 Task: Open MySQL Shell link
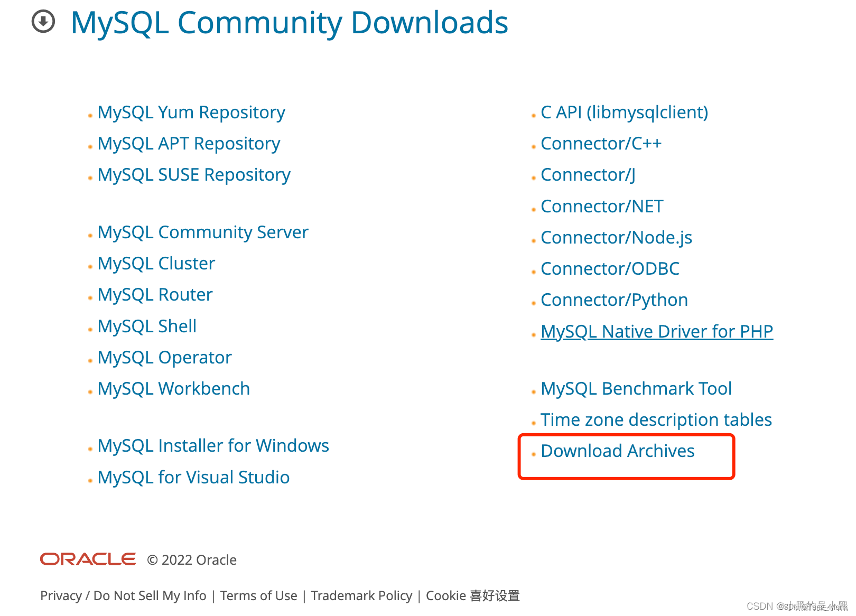(x=147, y=326)
